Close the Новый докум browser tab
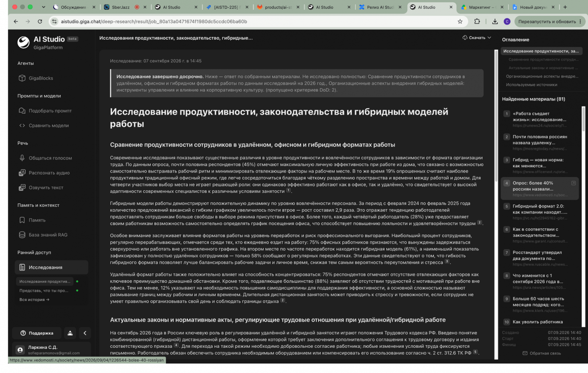 coord(553,7)
